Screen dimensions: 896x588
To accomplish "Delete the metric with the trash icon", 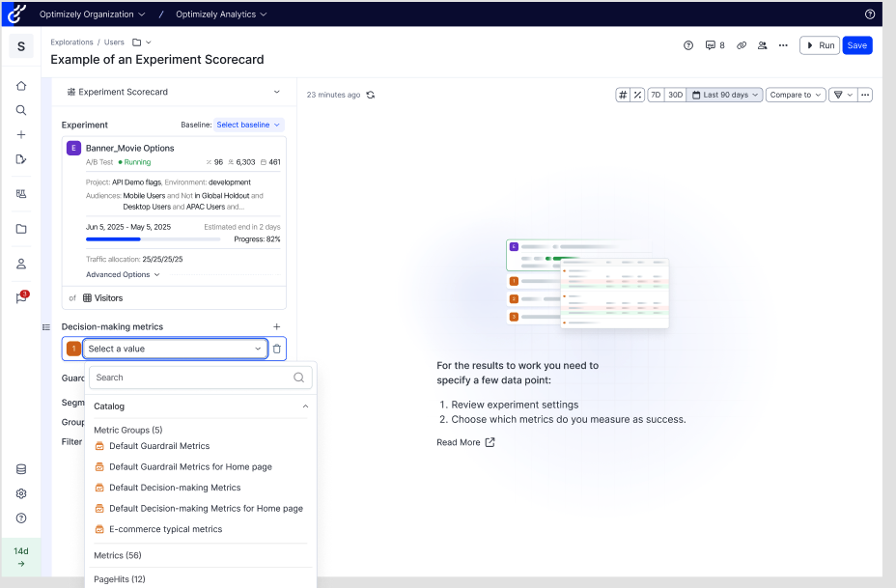I will point(277,349).
